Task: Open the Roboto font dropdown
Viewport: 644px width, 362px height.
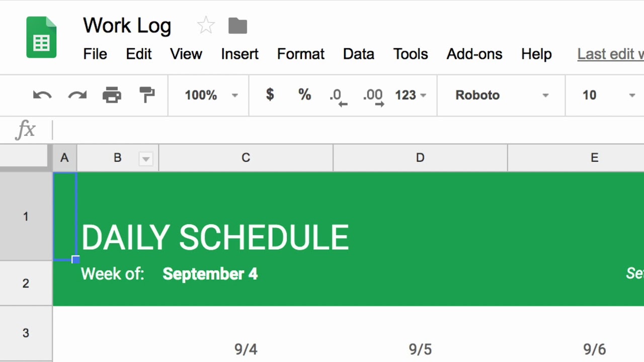Action: coord(502,95)
